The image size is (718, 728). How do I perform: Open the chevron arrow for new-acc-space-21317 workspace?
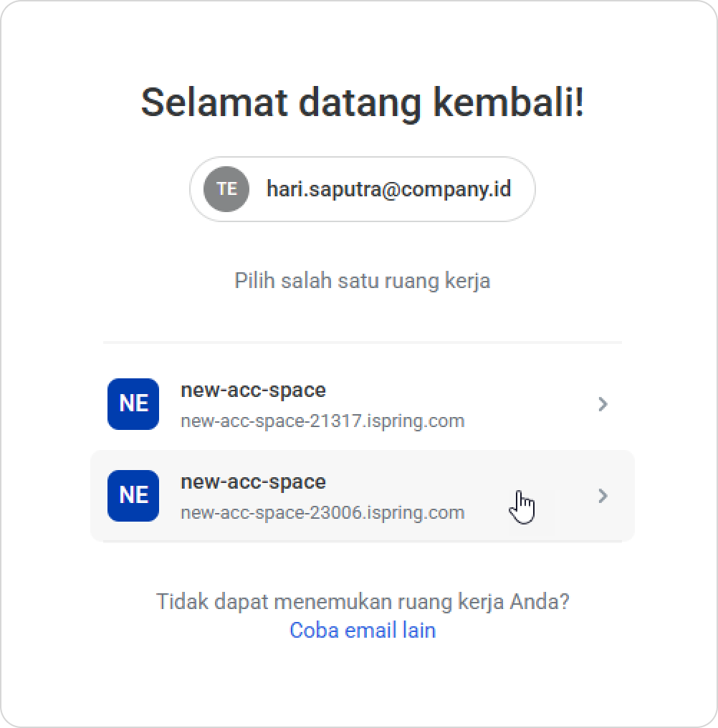[603, 404]
